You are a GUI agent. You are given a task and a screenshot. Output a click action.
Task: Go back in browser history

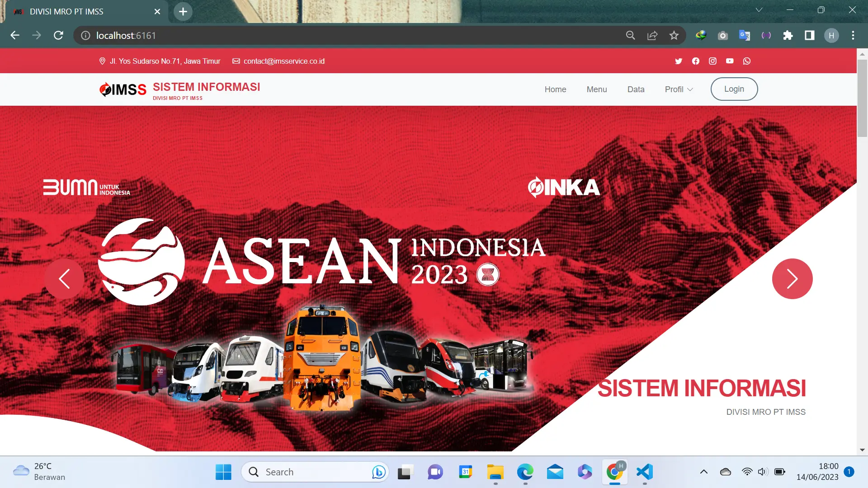tap(15, 35)
